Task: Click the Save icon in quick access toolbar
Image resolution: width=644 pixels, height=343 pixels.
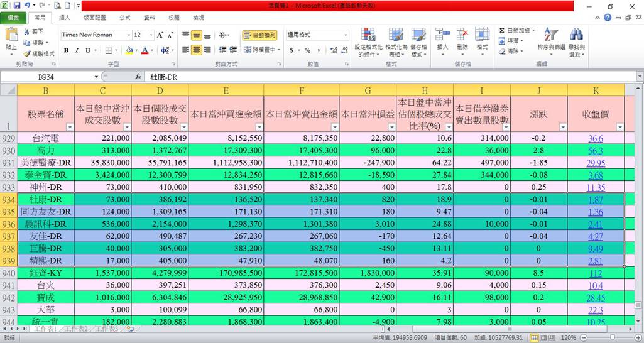Action: [x=18, y=5]
